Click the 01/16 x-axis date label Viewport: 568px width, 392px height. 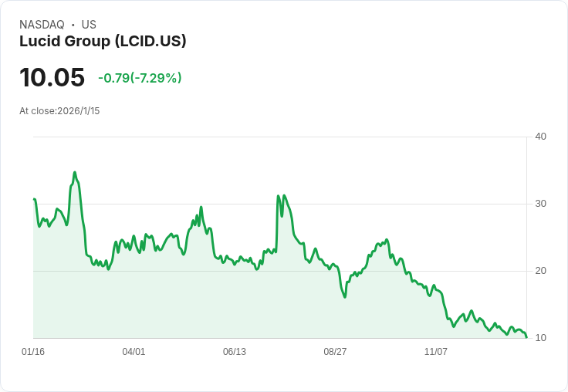pos(33,351)
